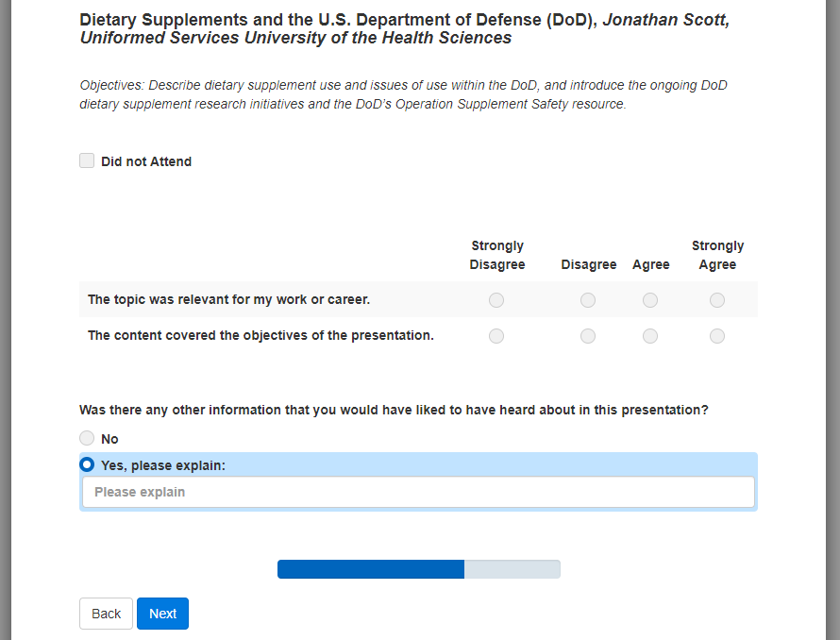Select Disagree for content covered objectives
The width and height of the screenshot is (840, 640).
588,336
